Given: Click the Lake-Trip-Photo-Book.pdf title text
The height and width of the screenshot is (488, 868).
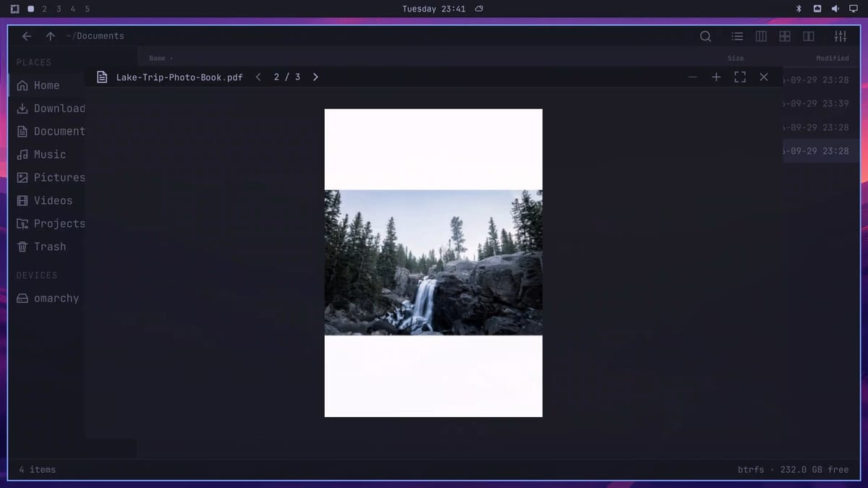Looking at the screenshot, I should point(179,77).
